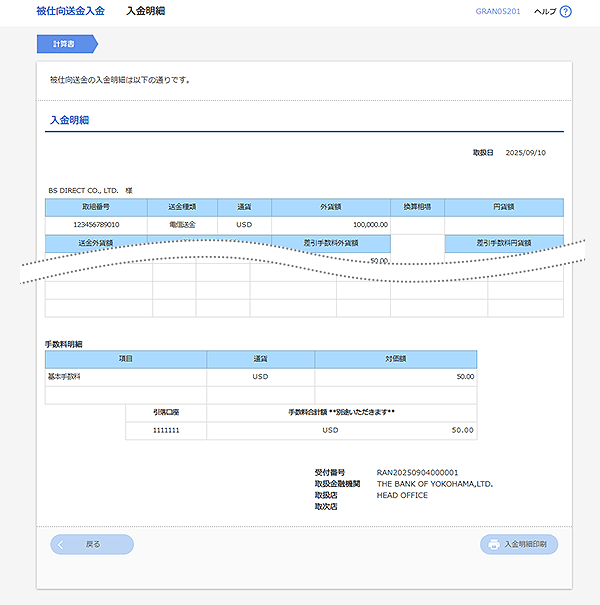Click the date 2025/09/10
Image resolution: width=600 pixels, height=605 pixels.
[526, 153]
